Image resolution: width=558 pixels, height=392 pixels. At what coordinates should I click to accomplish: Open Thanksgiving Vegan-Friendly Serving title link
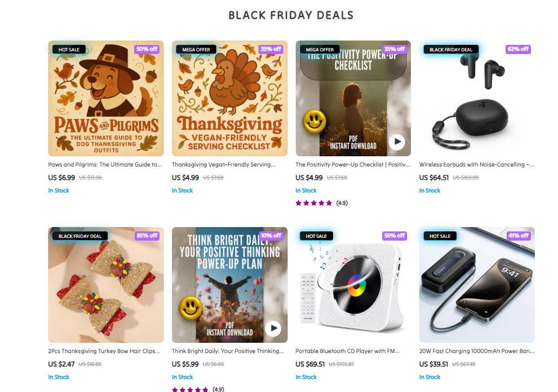[x=223, y=164]
